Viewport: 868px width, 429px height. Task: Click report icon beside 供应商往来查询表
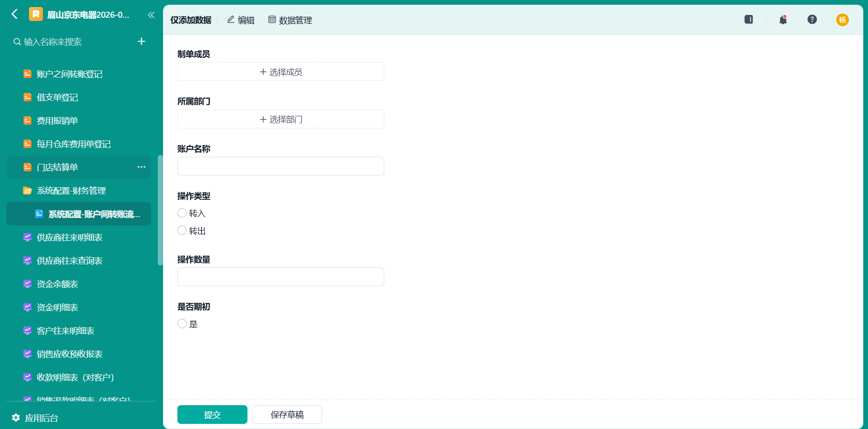click(28, 260)
